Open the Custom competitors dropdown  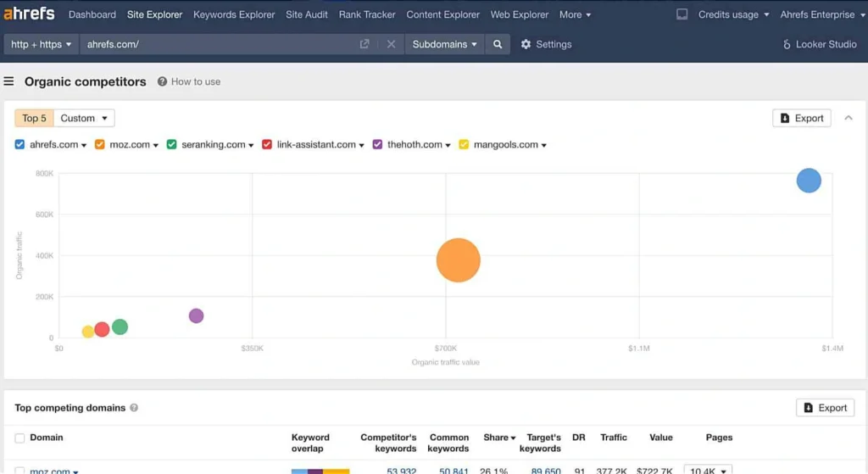click(x=84, y=118)
